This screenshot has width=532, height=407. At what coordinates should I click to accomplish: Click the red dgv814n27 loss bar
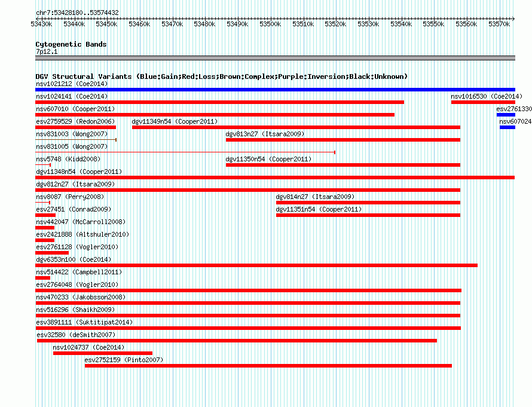pyautogui.click(x=368, y=203)
